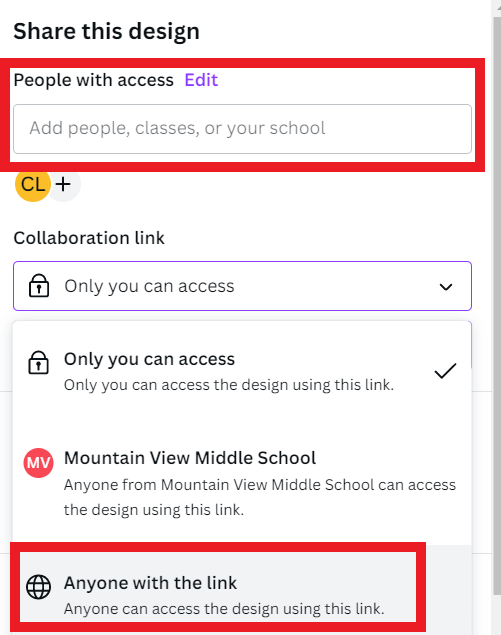Click the lock icon beside Only you can access option
Viewport: 501px width, 635px height.
point(38,362)
